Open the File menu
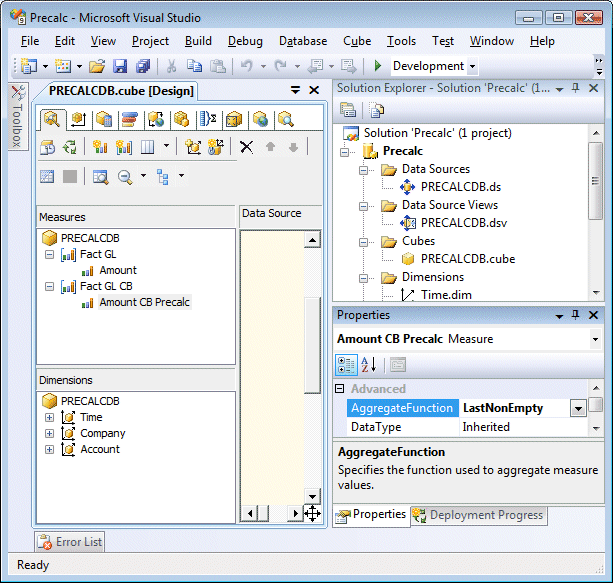Viewport: 613px width, 583px height. pyautogui.click(x=30, y=41)
